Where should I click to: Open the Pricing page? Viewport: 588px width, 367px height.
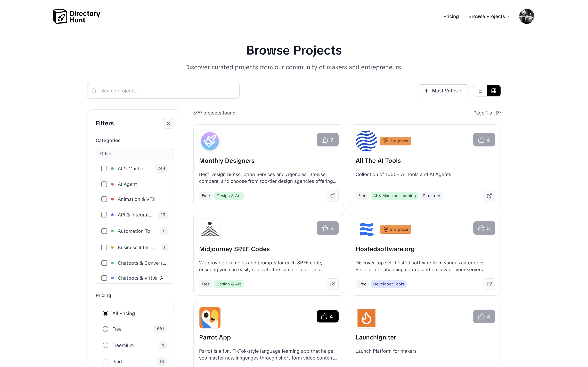(x=451, y=16)
